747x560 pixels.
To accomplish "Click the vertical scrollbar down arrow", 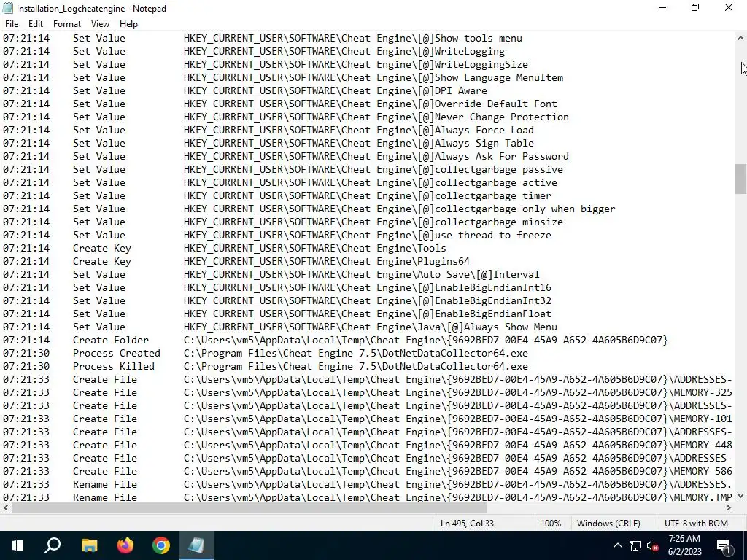I will pos(740,496).
